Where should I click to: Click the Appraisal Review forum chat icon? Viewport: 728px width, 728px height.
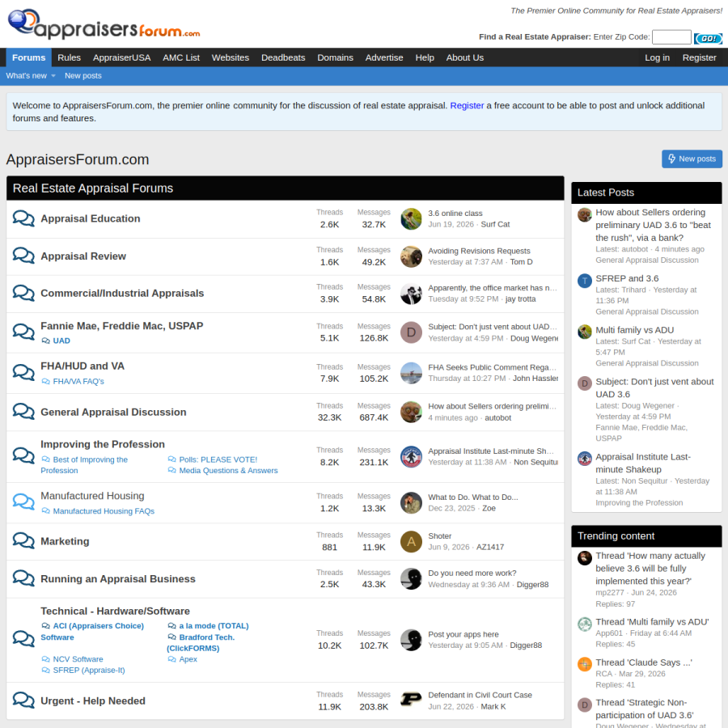click(x=23, y=256)
